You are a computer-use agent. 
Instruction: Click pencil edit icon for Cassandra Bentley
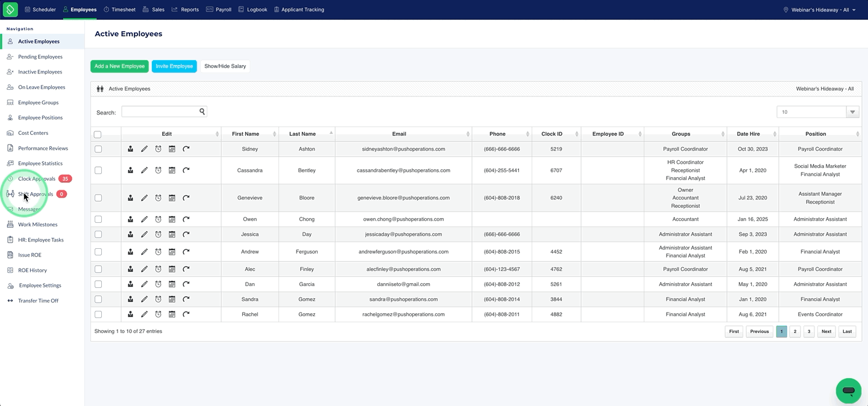click(x=144, y=170)
